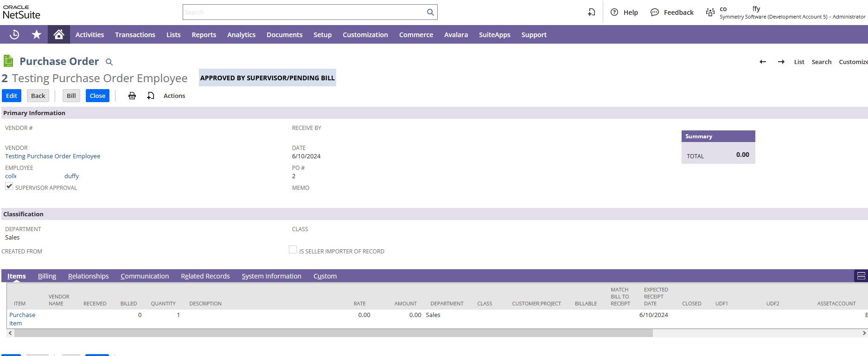Open the Actions dropdown menu
This screenshot has width=868, height=356.
[x=174, y=96]
